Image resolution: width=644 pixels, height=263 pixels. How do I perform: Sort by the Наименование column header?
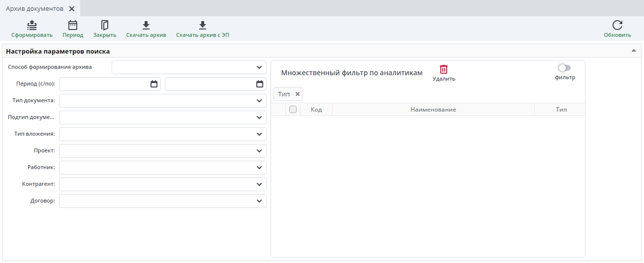click(433, 110)
